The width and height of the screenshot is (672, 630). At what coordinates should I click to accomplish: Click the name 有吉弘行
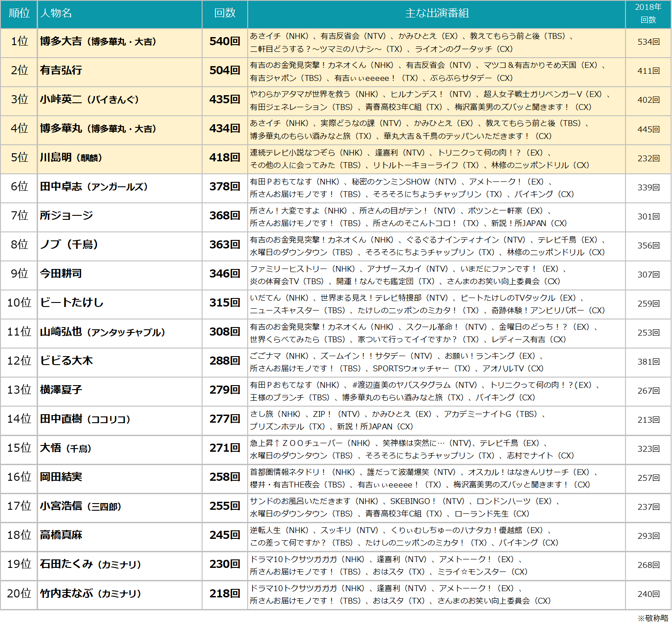click(61, 71)
